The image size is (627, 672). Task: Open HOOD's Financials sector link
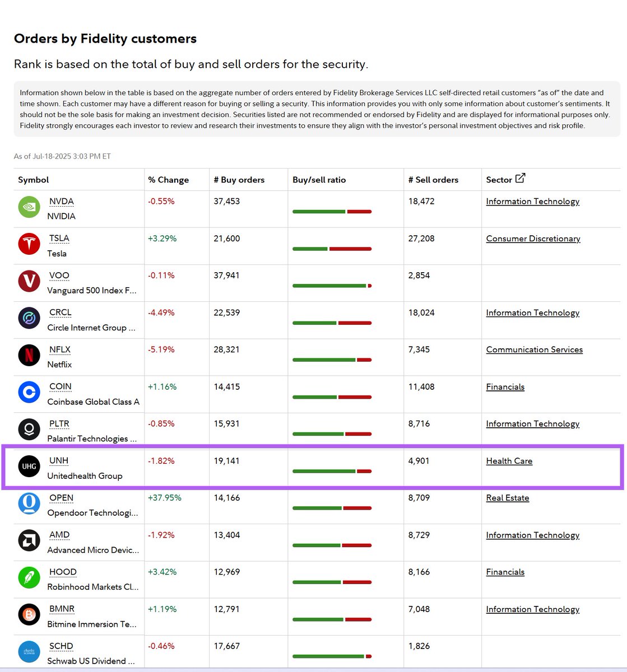point(505,572)
